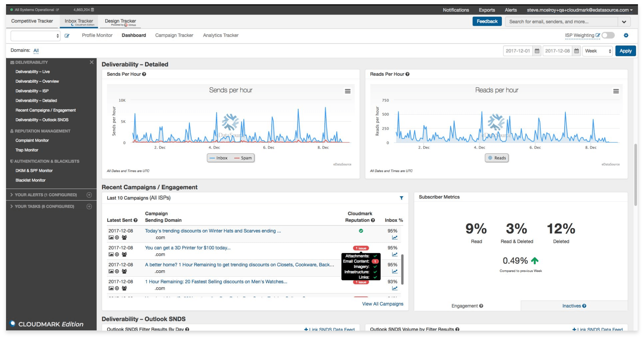
Task: Open the search box dropdown arrow
Action: (624, 22)
